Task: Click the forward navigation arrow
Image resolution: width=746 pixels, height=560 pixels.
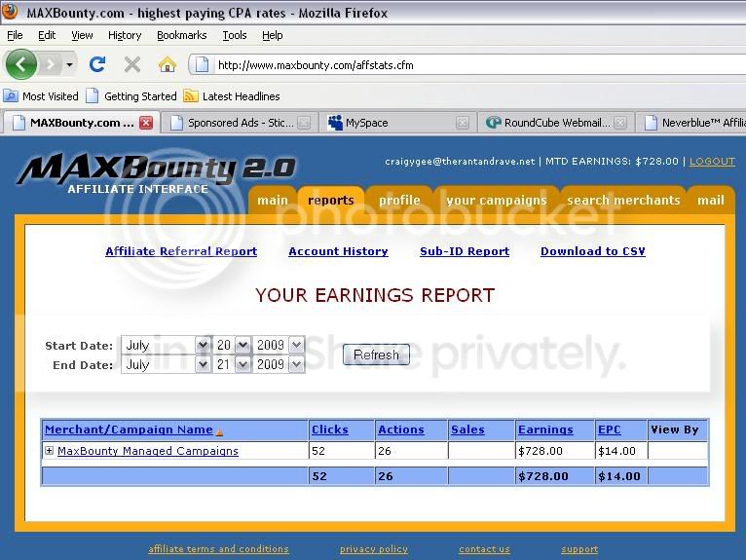Action: pyautogui.click(x=51, y=64)
